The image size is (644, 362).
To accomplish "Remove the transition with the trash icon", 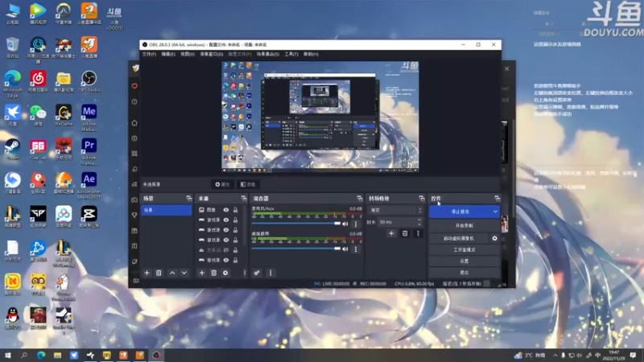I will pos(405,233).
